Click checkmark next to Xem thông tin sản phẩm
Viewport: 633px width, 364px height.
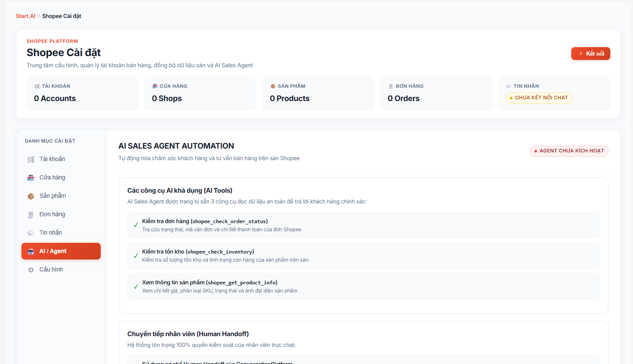pos(136,286)
